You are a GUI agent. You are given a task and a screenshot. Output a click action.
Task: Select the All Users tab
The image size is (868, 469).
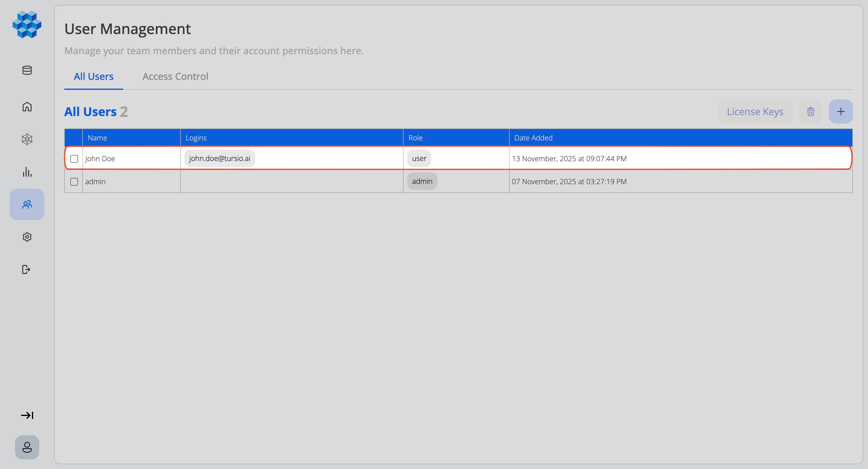(93, 77)
